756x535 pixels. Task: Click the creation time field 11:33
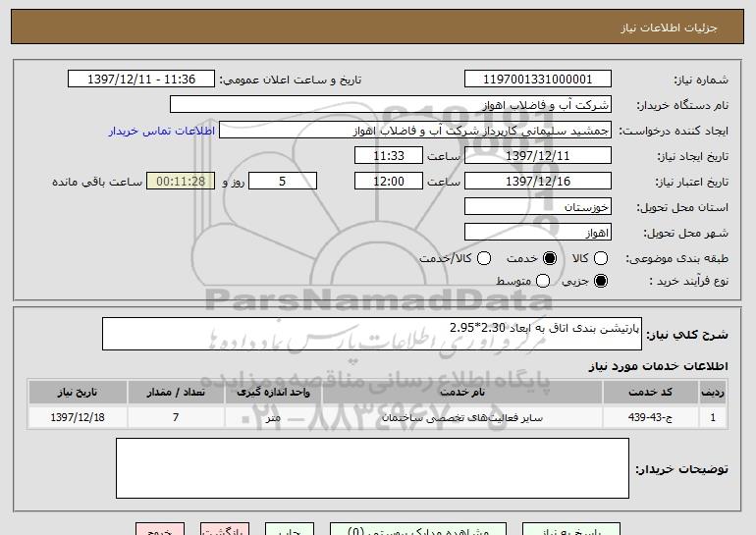389,156
